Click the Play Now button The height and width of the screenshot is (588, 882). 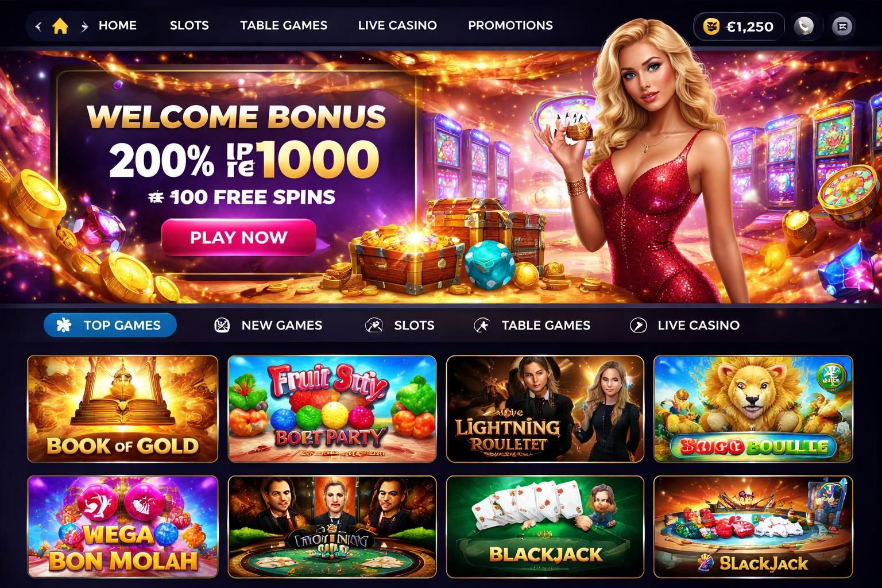pyautogui.click(x=239, y=237)
